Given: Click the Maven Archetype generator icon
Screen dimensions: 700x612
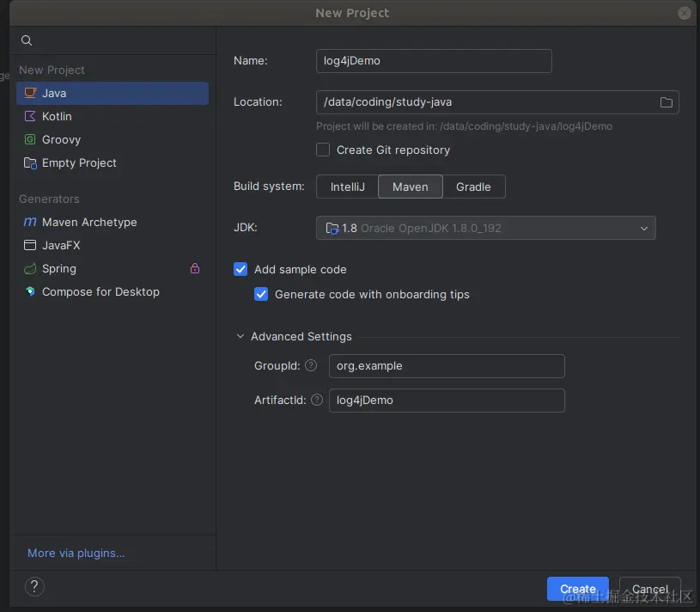Looking at the screenshot, I should [30, 222].
